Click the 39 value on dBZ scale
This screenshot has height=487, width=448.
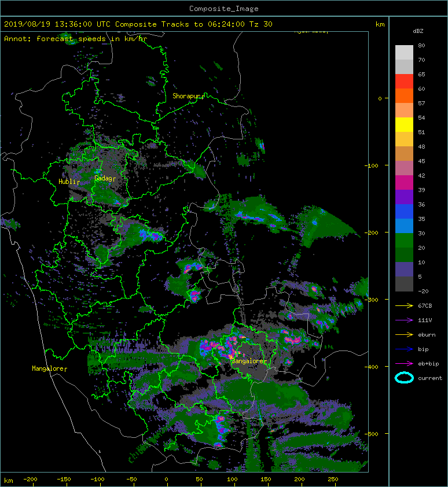[x=421, y=190]
